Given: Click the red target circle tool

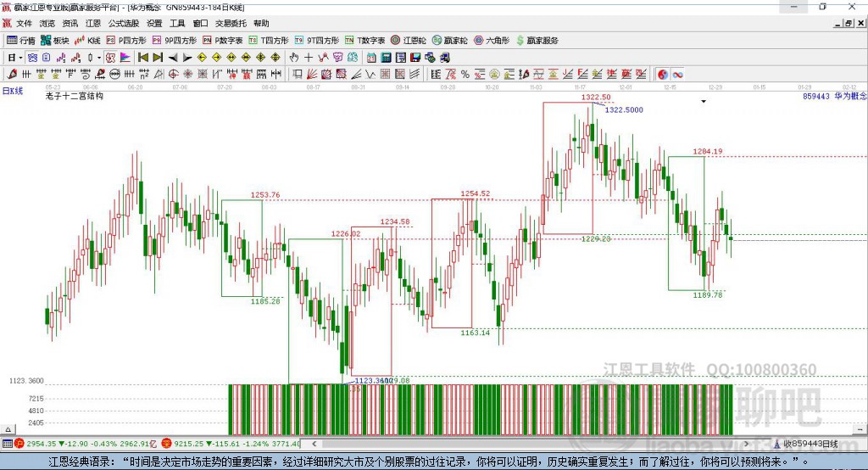Looking at the screenshot, I should [173, 75].
